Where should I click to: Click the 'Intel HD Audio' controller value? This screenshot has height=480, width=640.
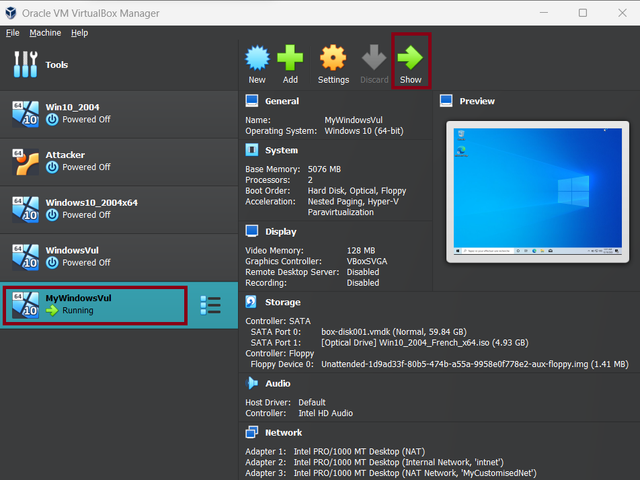coord(325,413)
